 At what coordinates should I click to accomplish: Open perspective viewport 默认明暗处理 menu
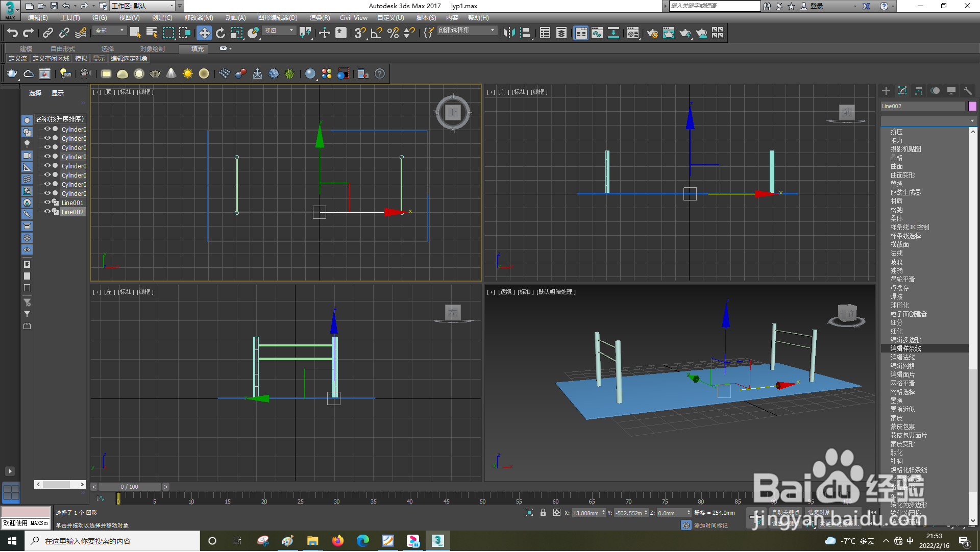(556, 292)
